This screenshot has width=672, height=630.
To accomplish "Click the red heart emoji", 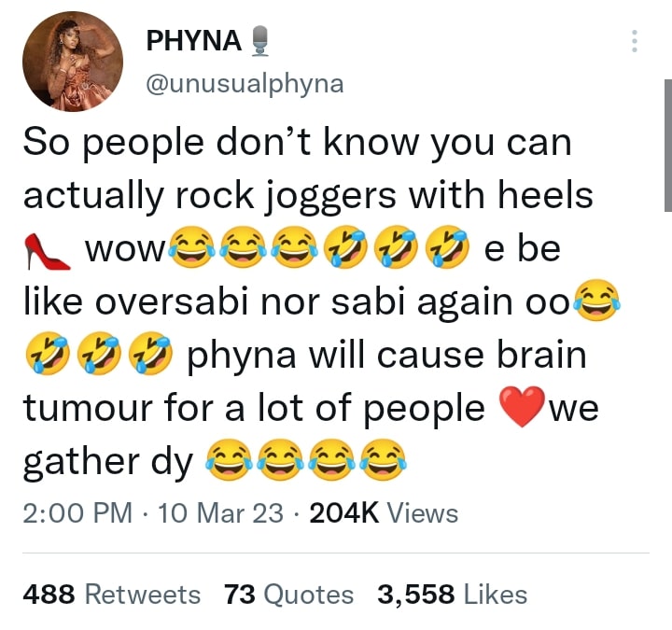I will (x=523, y=406).
